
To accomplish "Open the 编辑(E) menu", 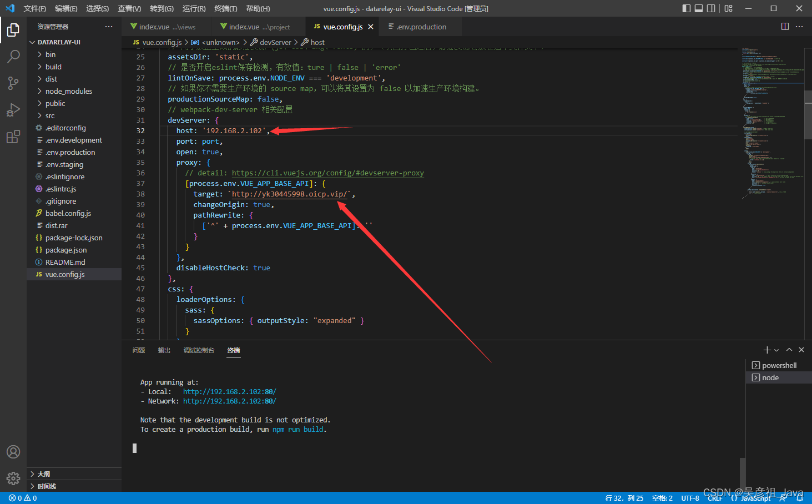I will (66, 8).
